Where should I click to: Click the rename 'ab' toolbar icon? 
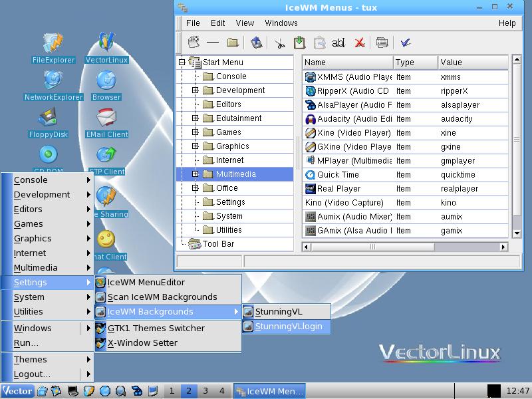click(x=338, y=43)
